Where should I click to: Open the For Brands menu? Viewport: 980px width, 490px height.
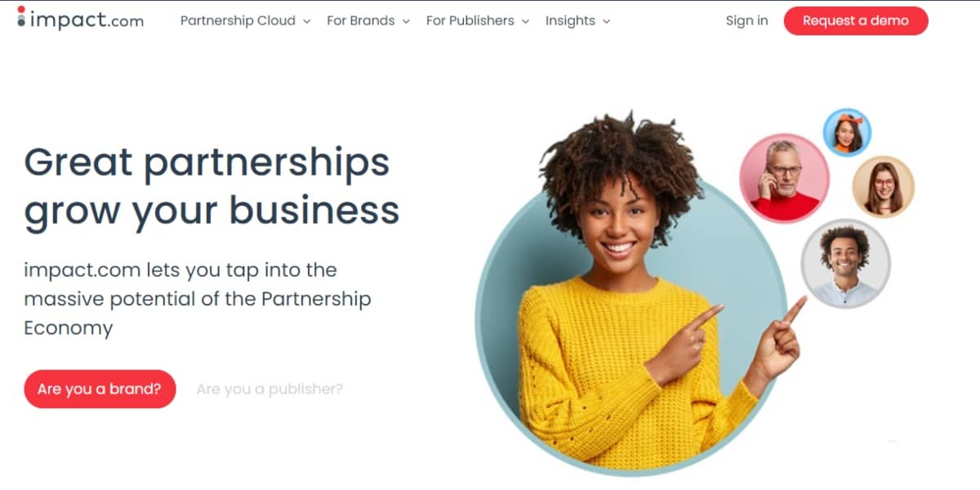367,21
